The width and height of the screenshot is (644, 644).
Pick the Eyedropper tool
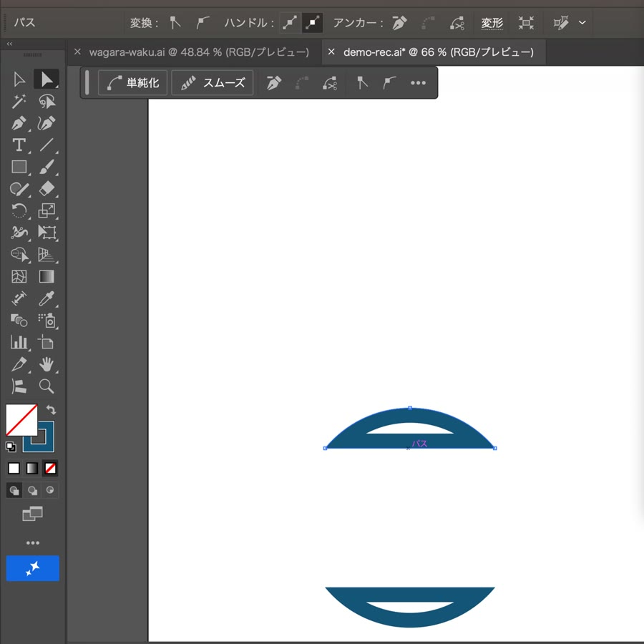47,298
